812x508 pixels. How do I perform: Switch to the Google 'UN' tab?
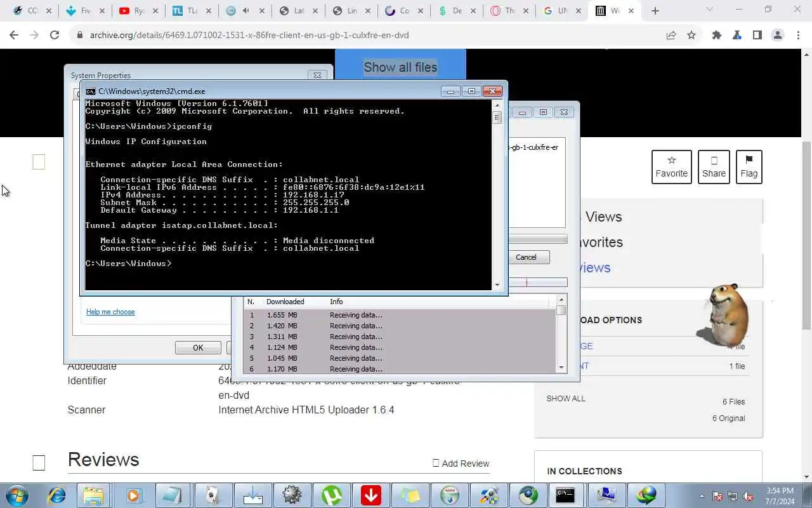[561, 11]
